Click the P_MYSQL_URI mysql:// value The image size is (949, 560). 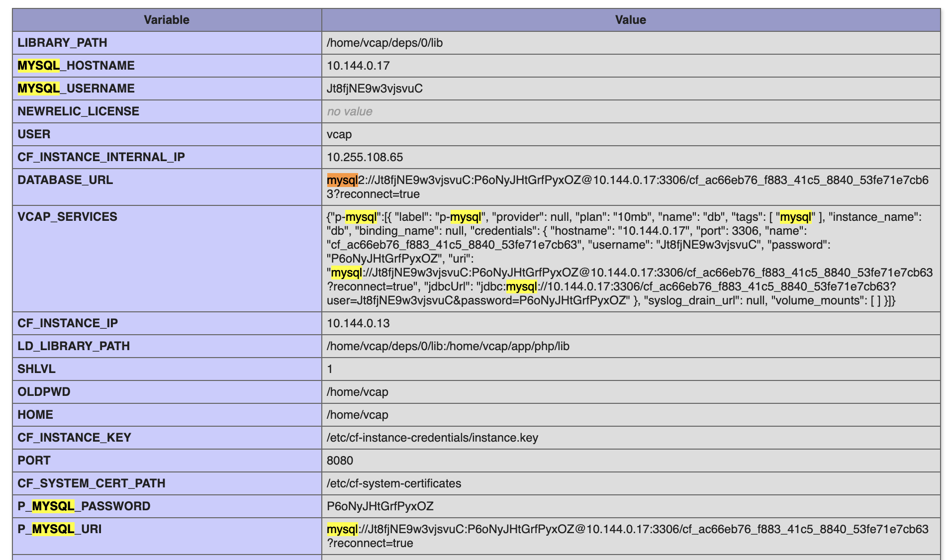(x=628, y=536)
